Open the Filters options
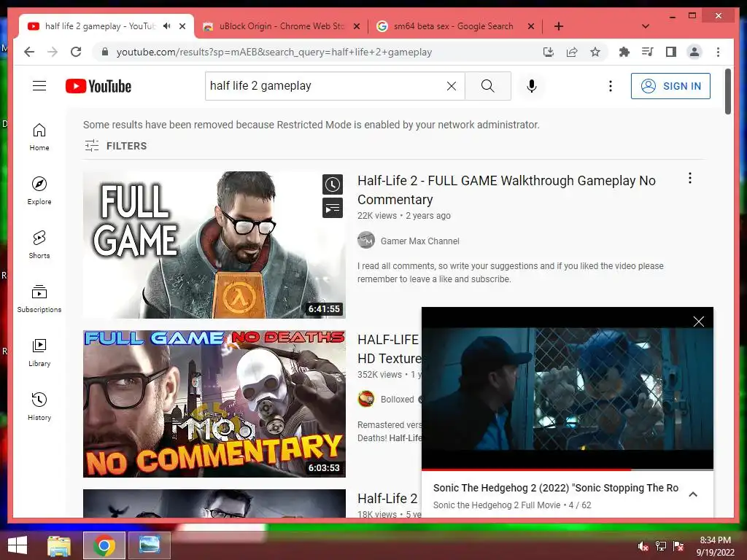Viewport: 747px width, 560px height. (116, 146)
